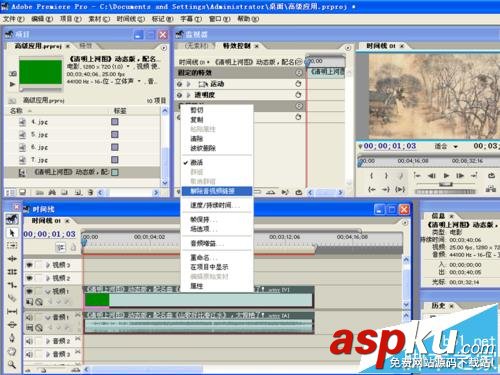Select the Slip tool

pos(12,311)
